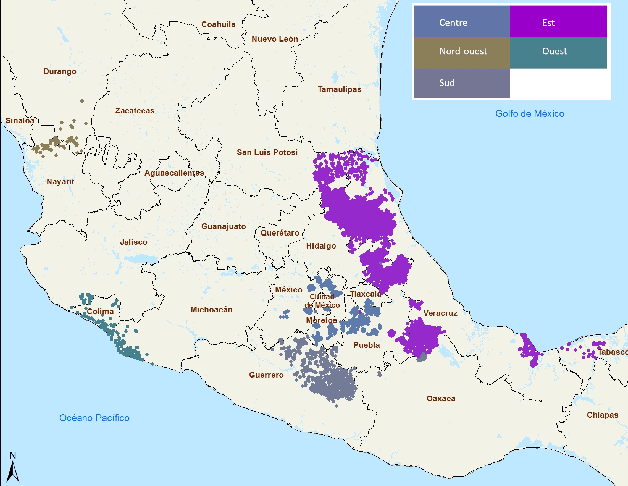Select the Coahuila state label
Image resolution: width=628 pixels, height=486 pixels.
pyautogui.click(x=218, y=23)
